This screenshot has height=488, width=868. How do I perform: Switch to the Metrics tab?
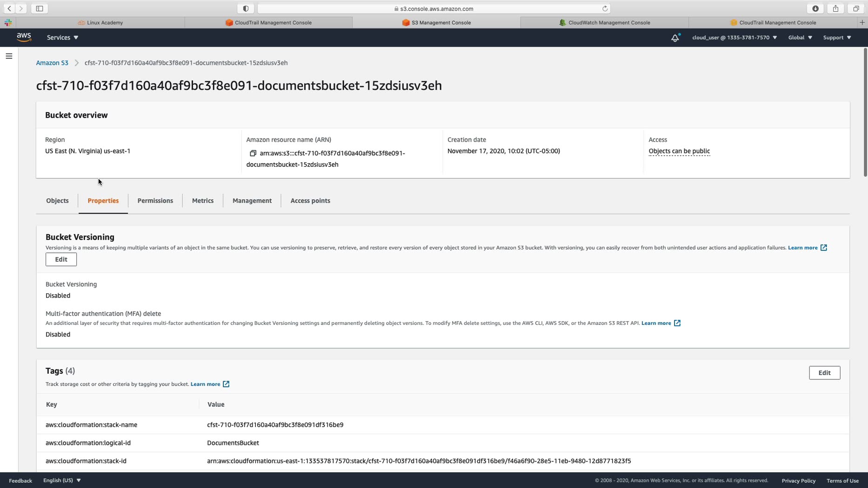(202, 201)
